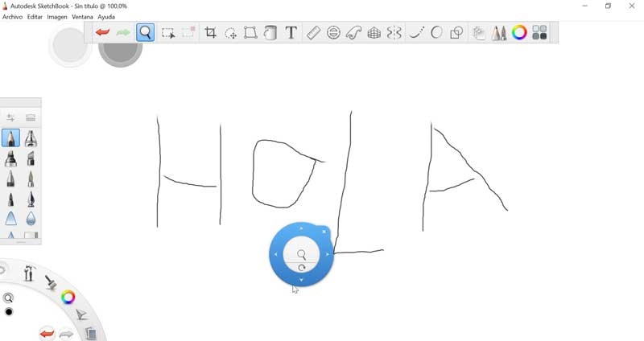The image size is (644, 341).
Task: Click the light gray brush puck circle
Action: click(70, 45)
